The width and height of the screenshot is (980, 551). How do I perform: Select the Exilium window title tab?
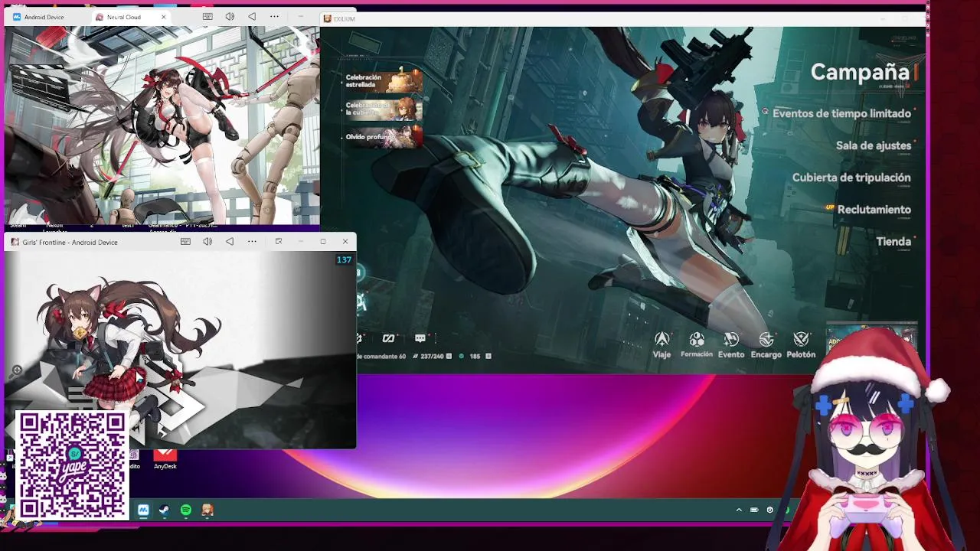point(339,18)
